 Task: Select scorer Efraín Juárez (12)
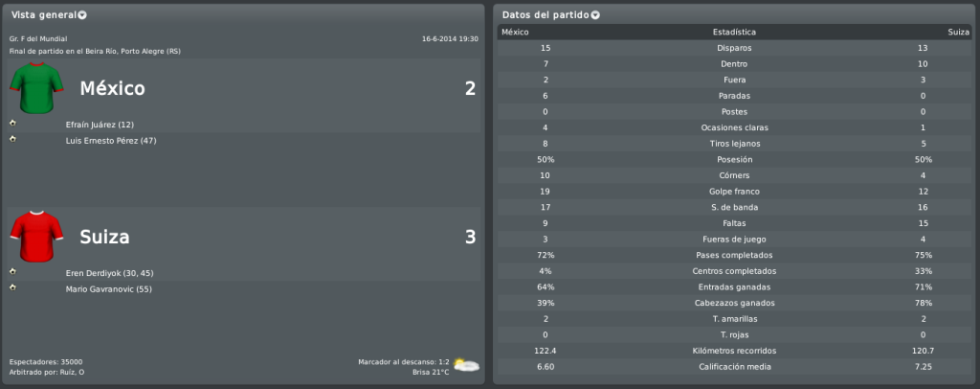pyautogui.click(x=100, y=125)
